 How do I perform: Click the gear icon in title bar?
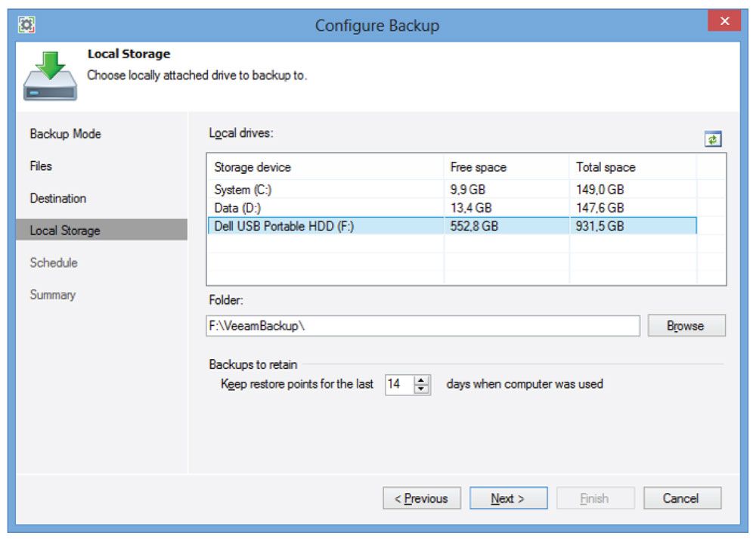27,23
